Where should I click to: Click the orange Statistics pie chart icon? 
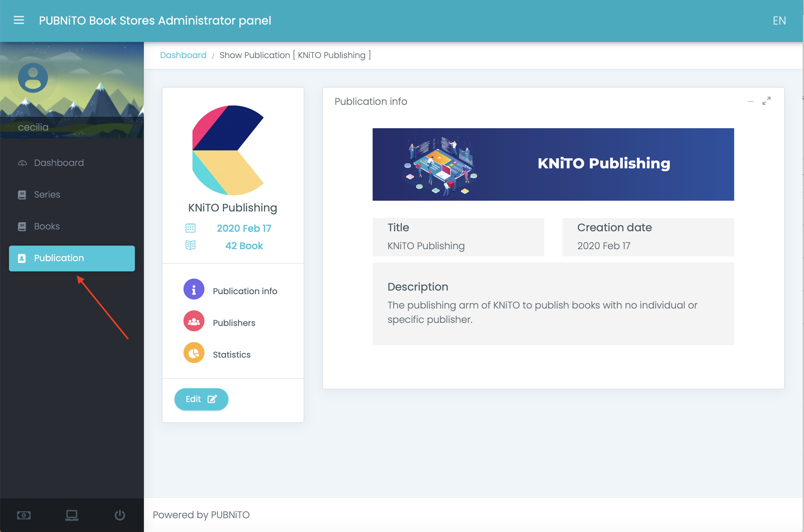click(x=194, y=353)
